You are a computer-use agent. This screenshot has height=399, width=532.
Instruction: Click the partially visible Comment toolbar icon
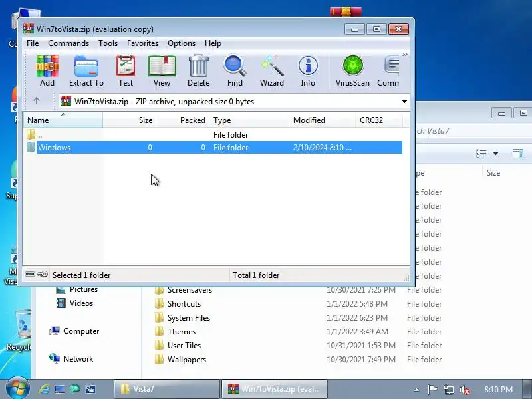[388, 70]
